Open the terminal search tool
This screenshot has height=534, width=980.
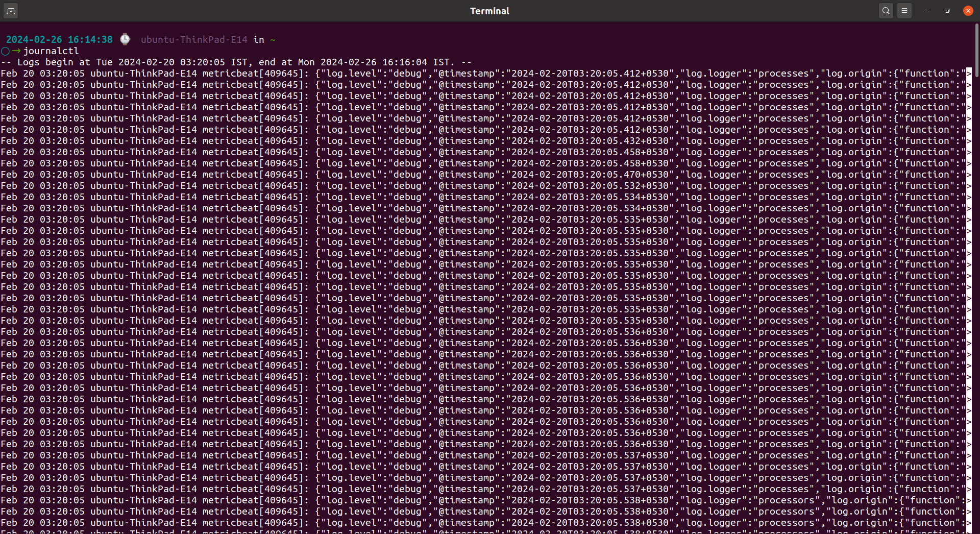(x=886, y=11)
